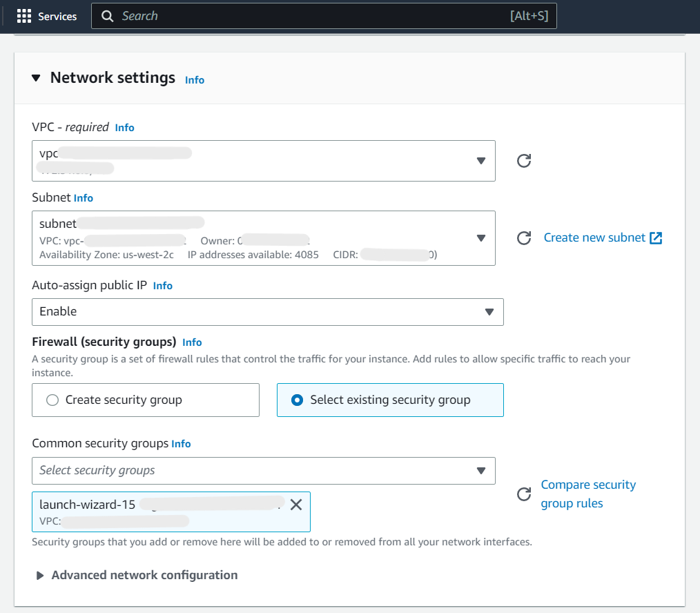Expand Advanced network configuration
This screenshot has width=700, height=613.
pos(40,576)
